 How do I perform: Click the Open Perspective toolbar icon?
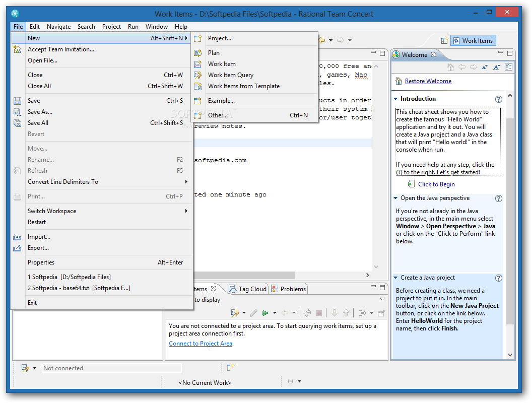pyautogui.click(x=444, y=41)
